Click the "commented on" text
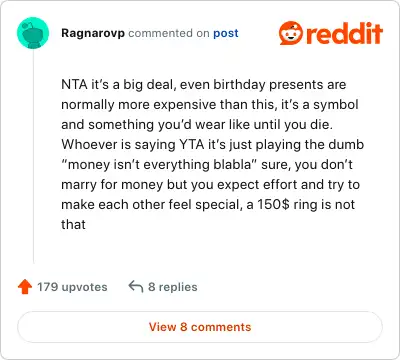This screenshot has width=400, height=360. tap(169, 33)
